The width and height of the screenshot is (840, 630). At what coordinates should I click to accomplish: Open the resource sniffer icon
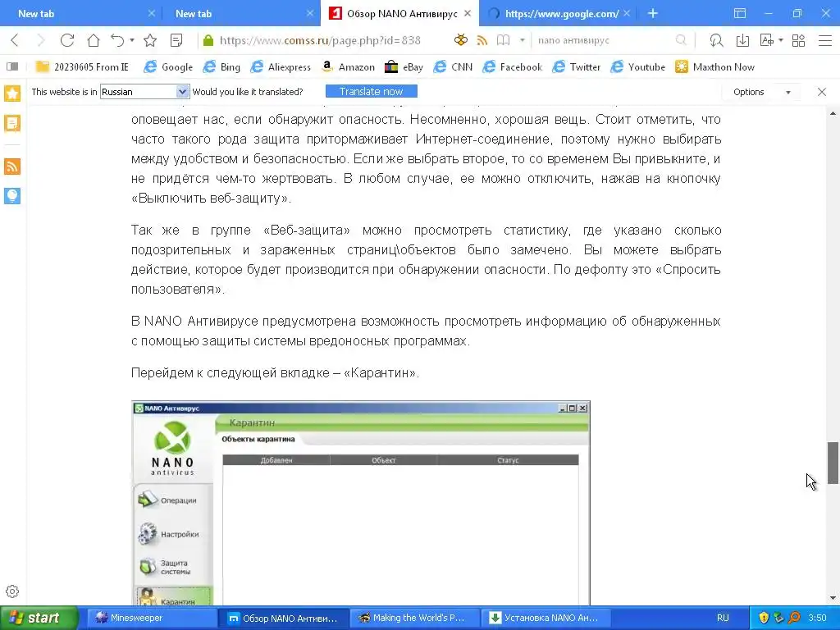pos(716,40)
